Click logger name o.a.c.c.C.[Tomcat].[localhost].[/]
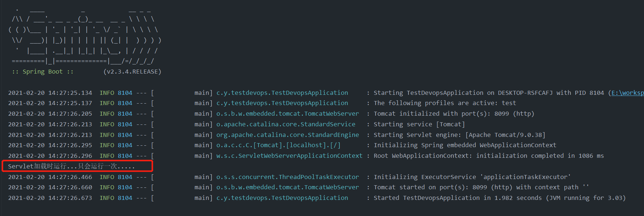644x216 pixels. (x=278, y=145)
